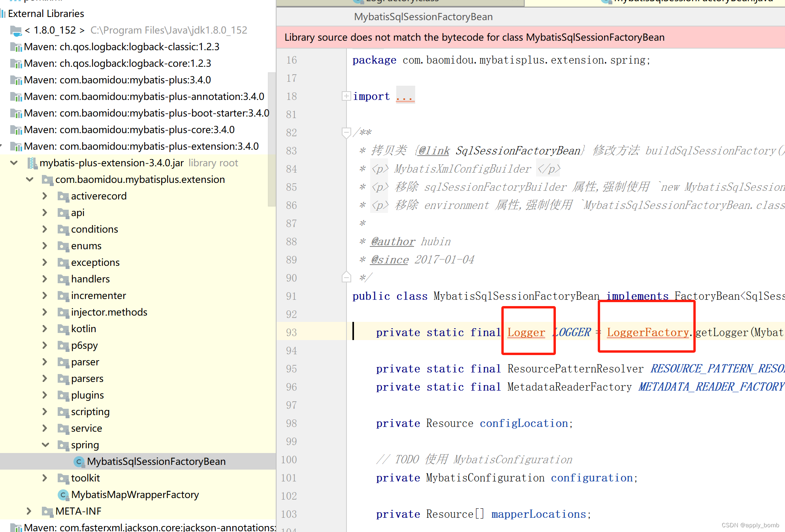785x532 pixels.
Task: Collapse the spring package in the tree
Action: click(45, 445)
